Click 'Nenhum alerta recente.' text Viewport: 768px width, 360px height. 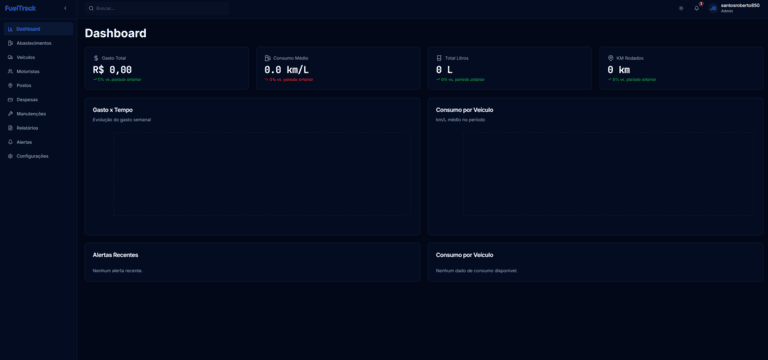118,270
